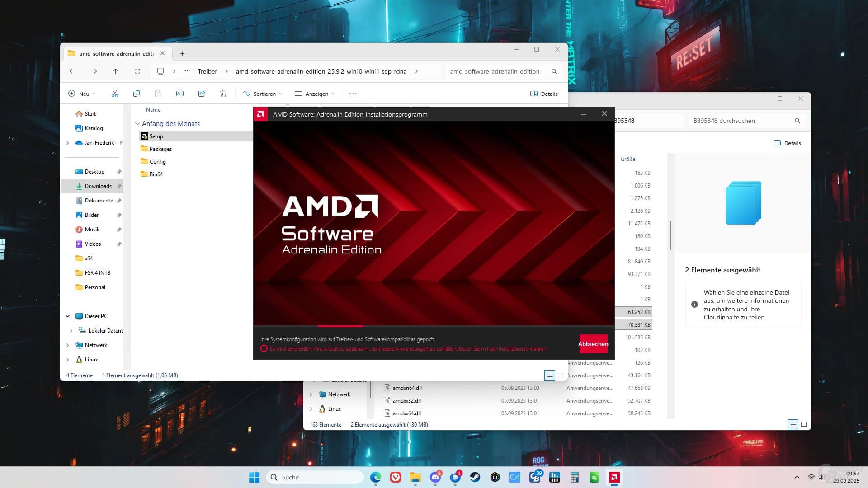Open Discord from the taskbar
This screenshot has width=868, height=488.
click(x=435, y=477)
